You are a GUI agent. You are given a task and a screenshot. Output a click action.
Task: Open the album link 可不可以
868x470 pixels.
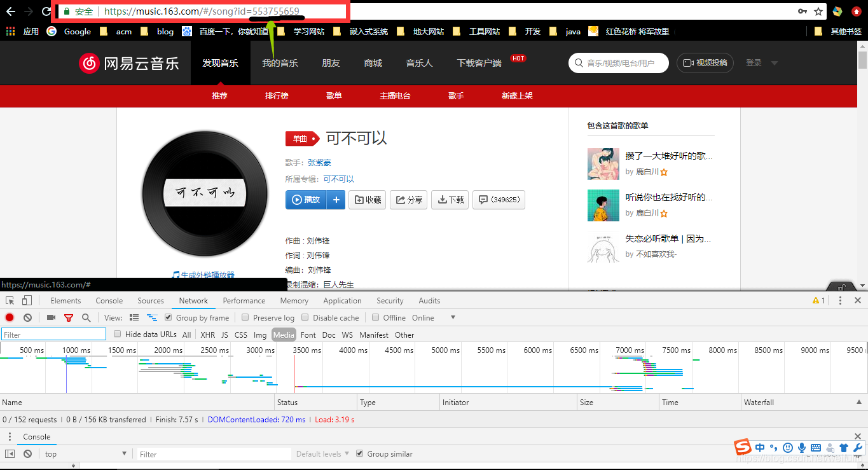(x=338, y=179)
